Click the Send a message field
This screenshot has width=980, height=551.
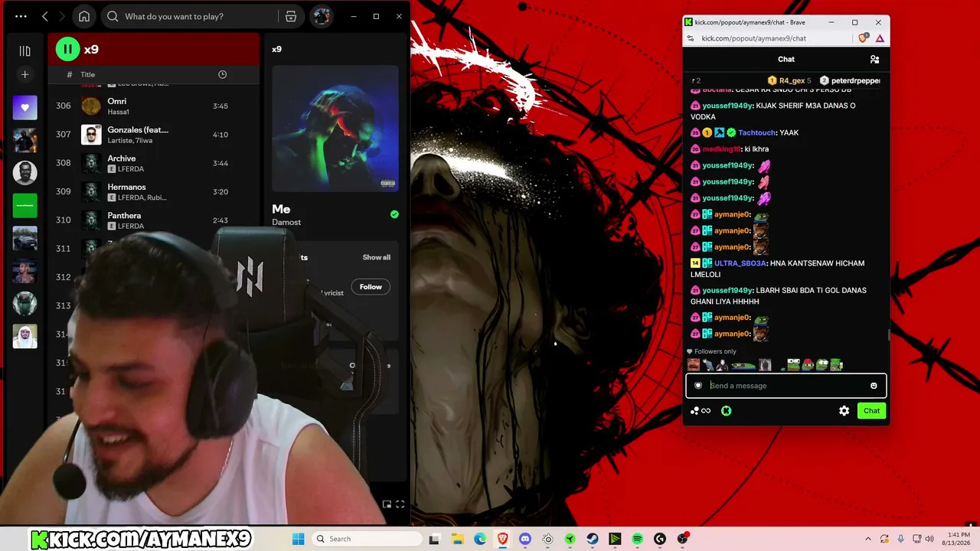pyautogui.click(x=786, y=386)
